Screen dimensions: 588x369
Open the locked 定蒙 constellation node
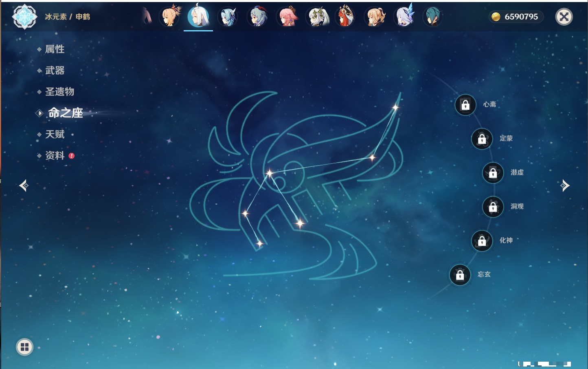482,139
